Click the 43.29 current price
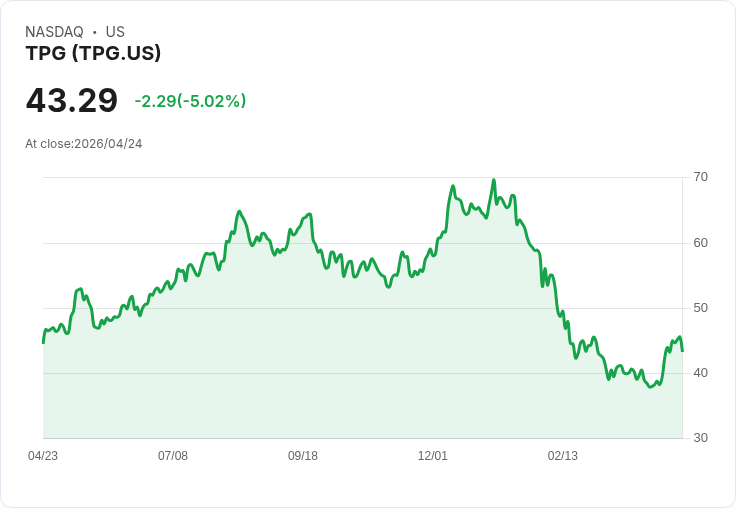The height and width of the screenshot is (508, 736). click(72, 100)
